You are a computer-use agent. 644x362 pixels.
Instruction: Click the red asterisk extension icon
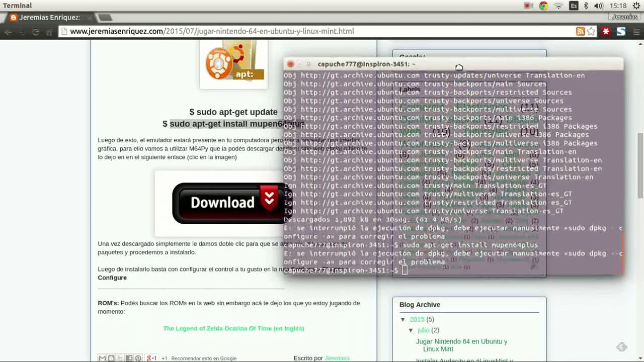coord(606,31)
